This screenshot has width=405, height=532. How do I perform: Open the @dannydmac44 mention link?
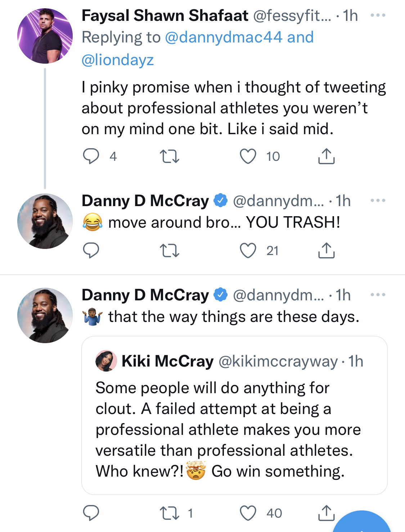click(x=224, y=37)
